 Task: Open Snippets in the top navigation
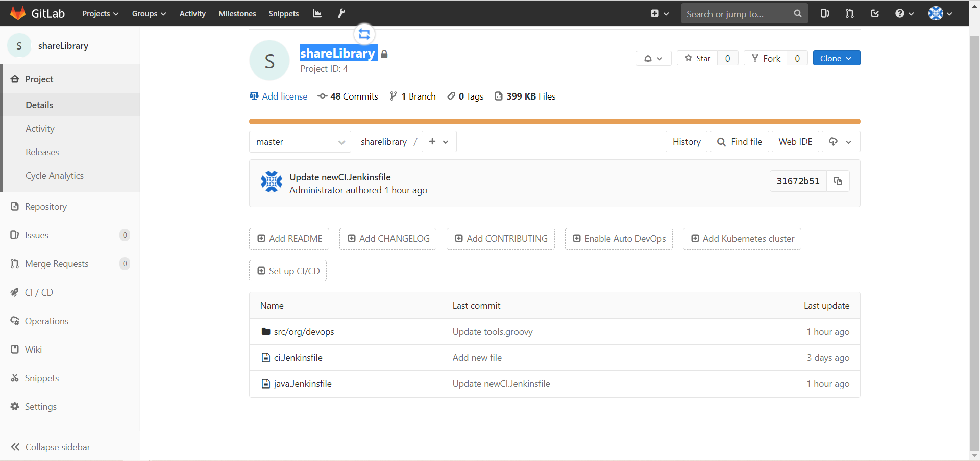click(284, 14)
